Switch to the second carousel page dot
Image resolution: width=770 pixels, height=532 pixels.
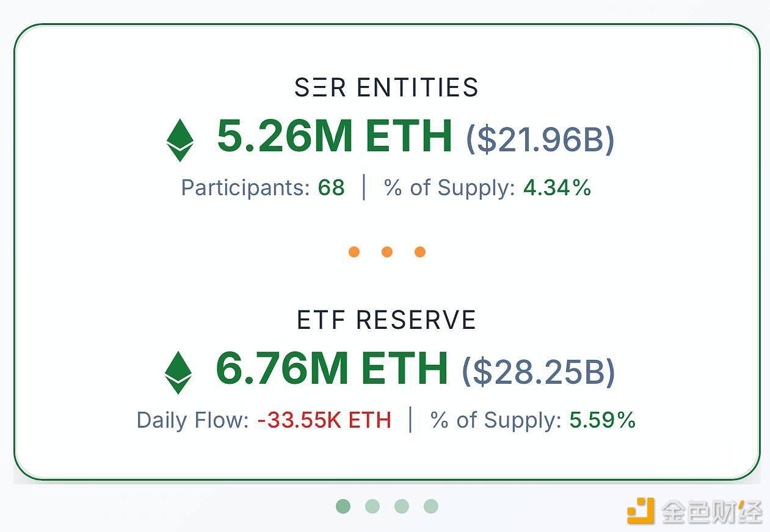pos(372,506)
